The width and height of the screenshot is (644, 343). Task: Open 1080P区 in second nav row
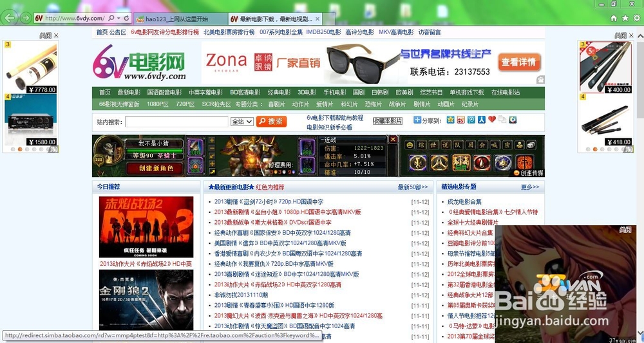point(158,104)
